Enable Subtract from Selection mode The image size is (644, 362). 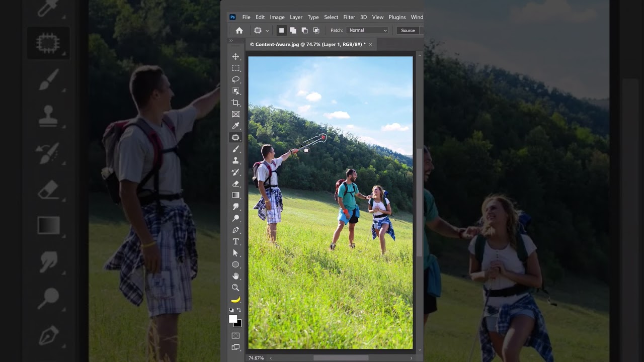coord(304,30)
